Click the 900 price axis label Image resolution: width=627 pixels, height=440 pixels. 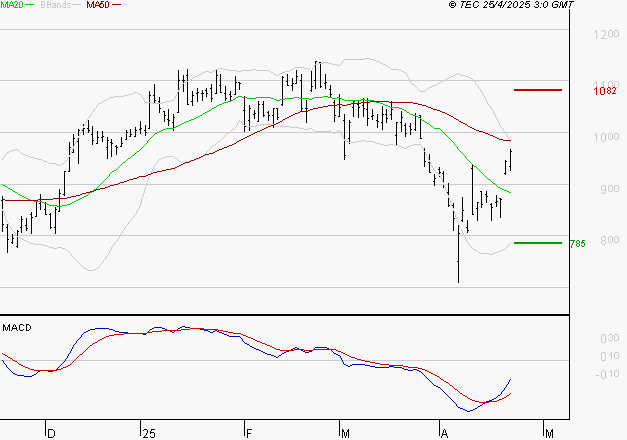(609, 188)
